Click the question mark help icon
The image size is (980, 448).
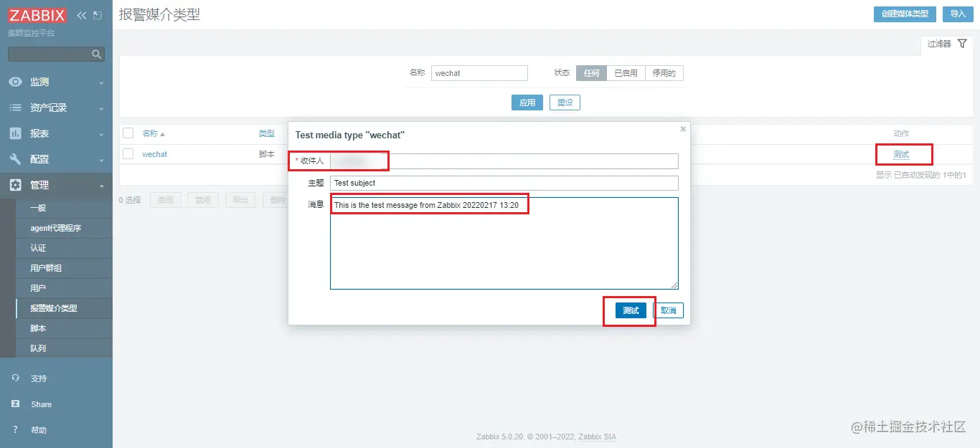click(x=15, y=430)
